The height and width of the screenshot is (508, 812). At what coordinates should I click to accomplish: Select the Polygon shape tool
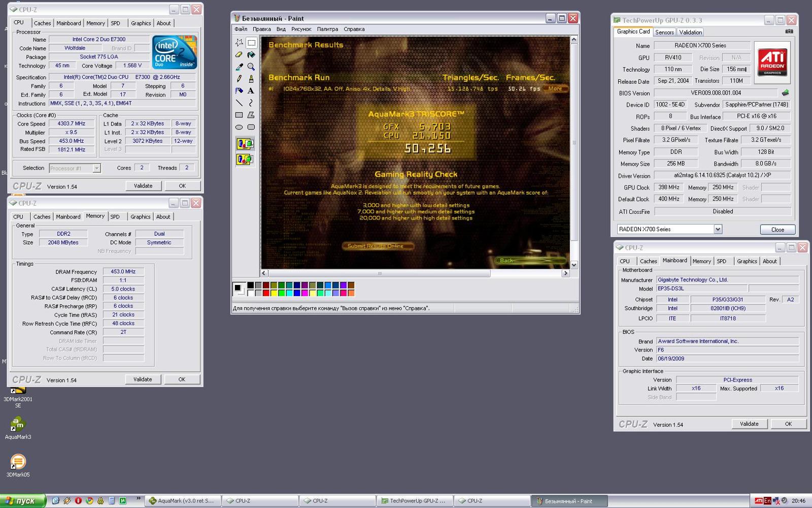pyautogui.click(x=251, y=115)
